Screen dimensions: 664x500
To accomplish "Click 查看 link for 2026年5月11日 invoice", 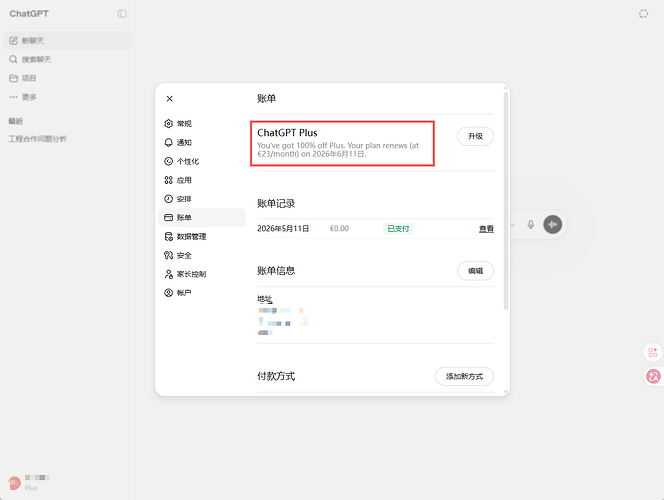I will 486,229.
